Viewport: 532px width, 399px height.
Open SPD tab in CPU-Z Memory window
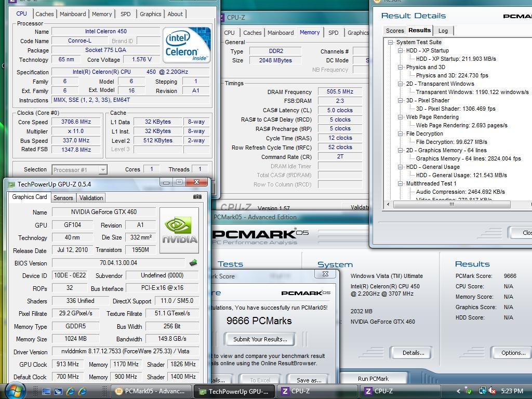coord(333,33)
